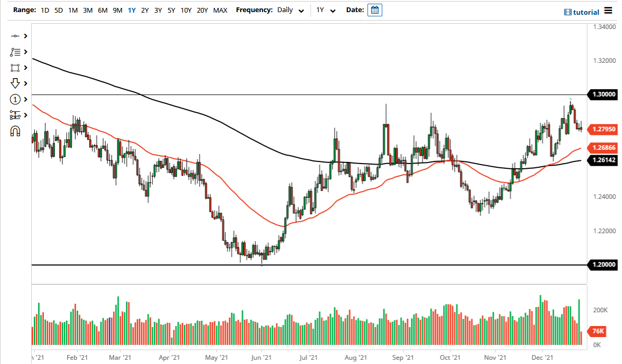Select the 3M range button

pos(88,10)
